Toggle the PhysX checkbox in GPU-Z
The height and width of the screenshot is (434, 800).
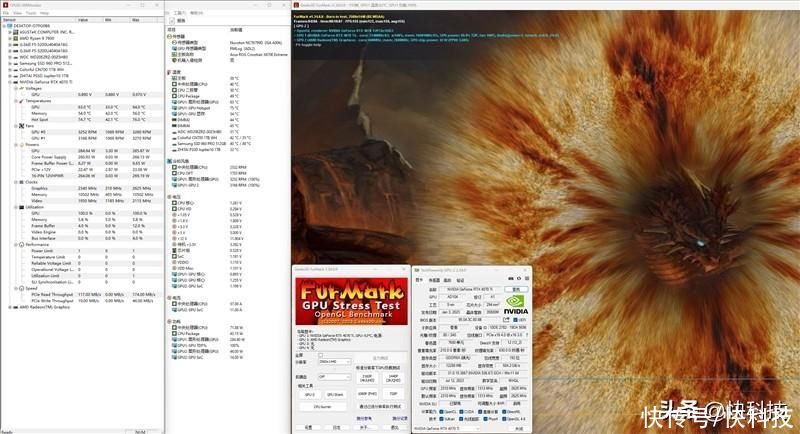click(485, 419)
